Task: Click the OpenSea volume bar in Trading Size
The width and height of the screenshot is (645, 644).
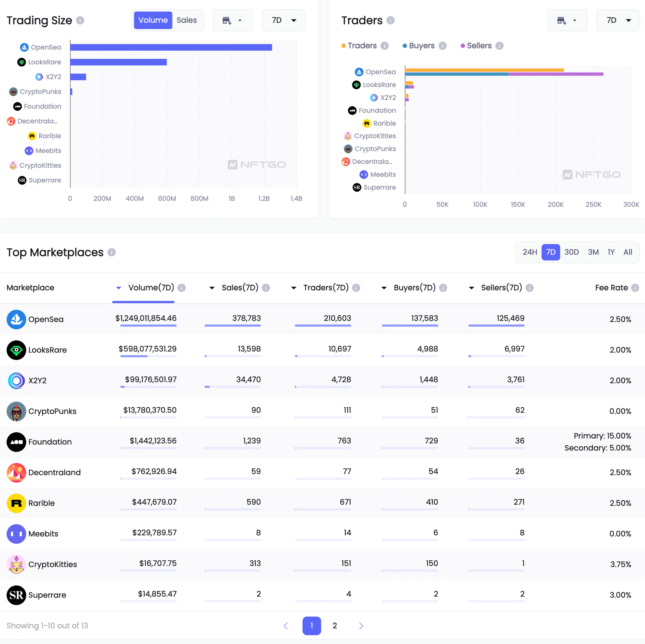Action: pyautogui.click(x=171, y=47)
